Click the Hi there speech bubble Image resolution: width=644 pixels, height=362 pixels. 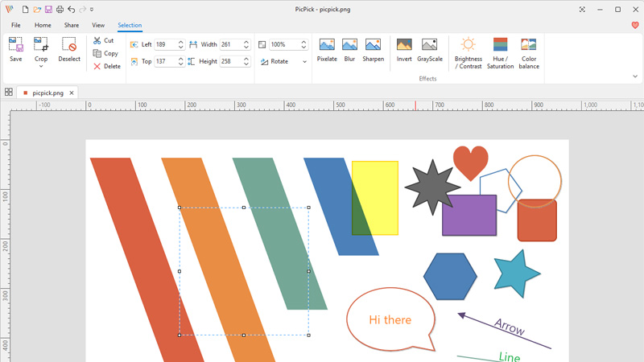coord(390,319)
